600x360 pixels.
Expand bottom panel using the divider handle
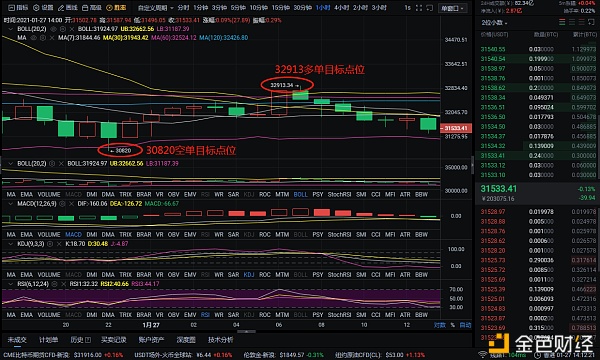[246, 331]
